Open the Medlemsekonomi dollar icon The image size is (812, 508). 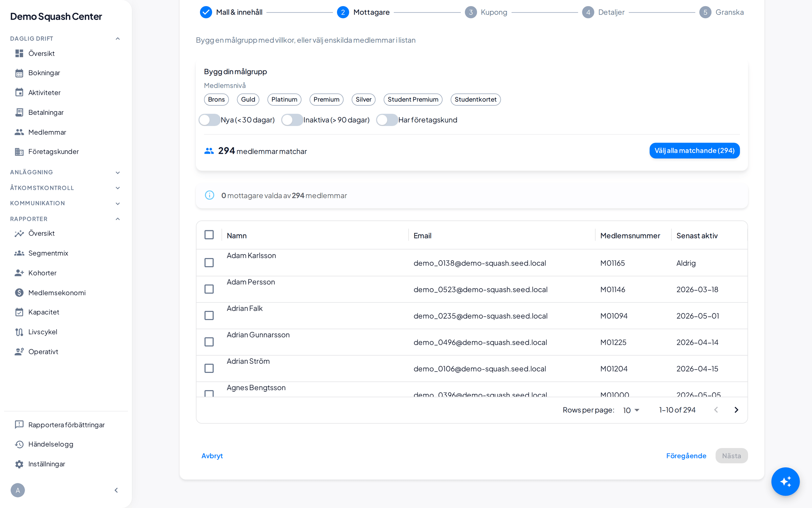19,293
